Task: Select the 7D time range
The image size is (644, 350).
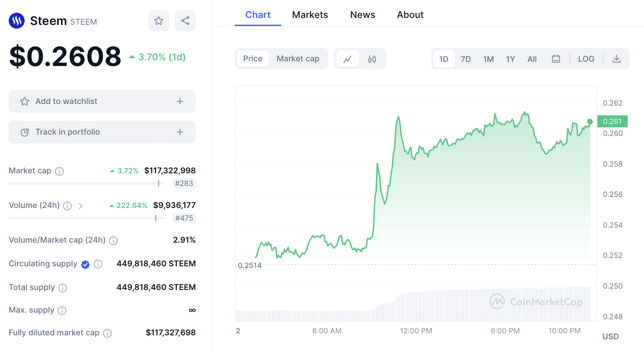Action: tap(465, 59)
